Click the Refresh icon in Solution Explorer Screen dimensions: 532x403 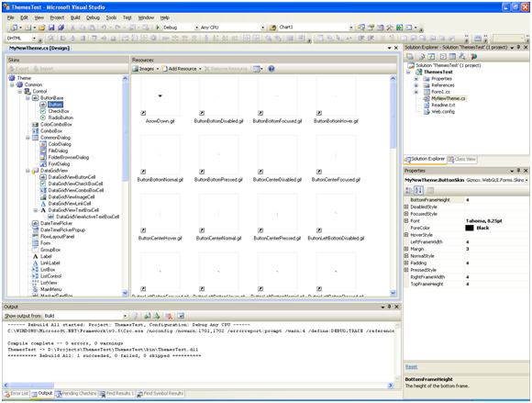coord(431,56)
